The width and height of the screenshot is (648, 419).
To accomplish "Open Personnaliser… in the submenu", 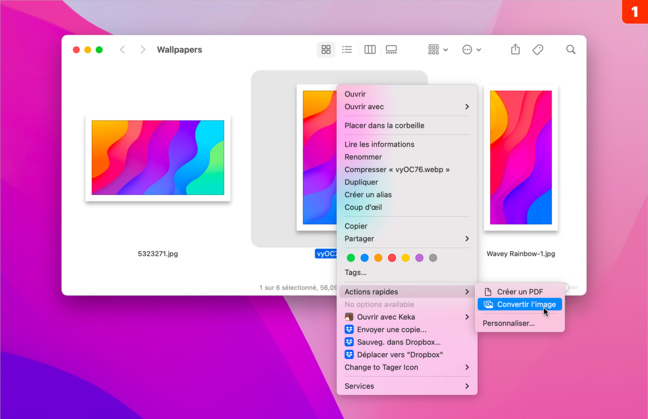I will pos(519,323).
